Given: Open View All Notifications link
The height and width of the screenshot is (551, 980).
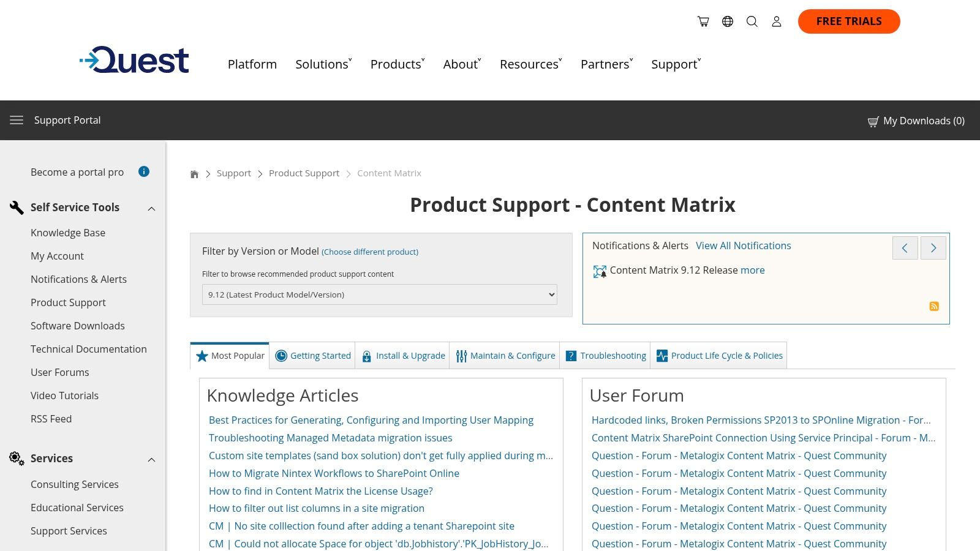Looking at the screenshot, I should [x=743, y=246].
